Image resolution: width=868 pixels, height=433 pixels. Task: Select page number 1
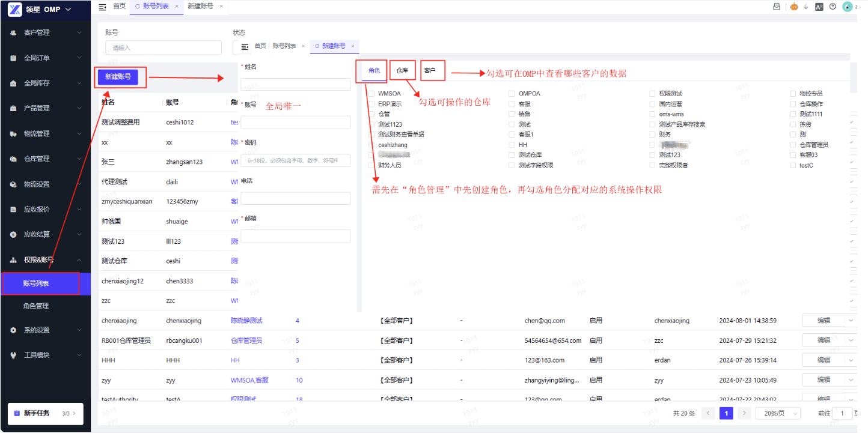pos(726,413)
